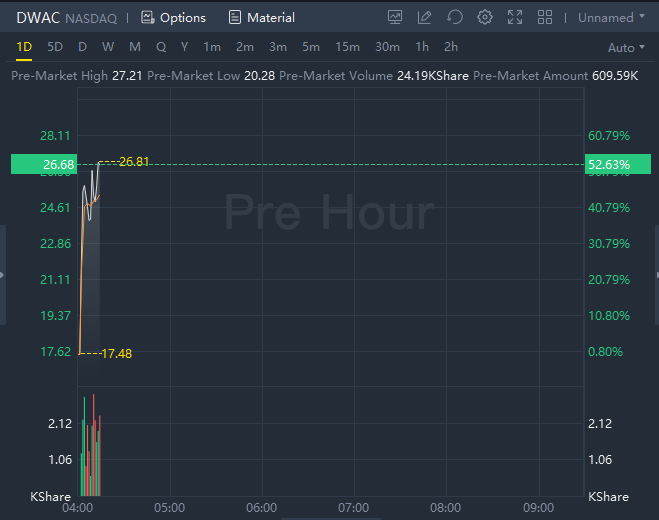
Task: Click the 19.37 price axis label
Action: (55, 316)
